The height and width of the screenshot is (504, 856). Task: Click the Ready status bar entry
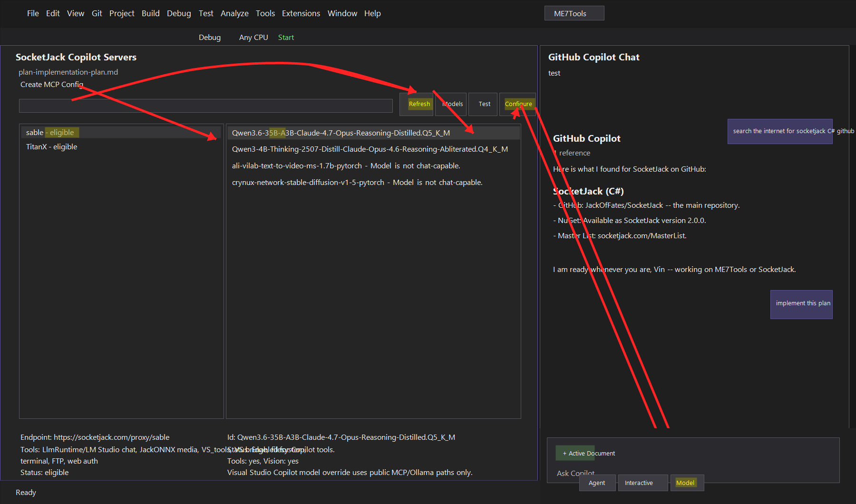click(x=26, y=492)
